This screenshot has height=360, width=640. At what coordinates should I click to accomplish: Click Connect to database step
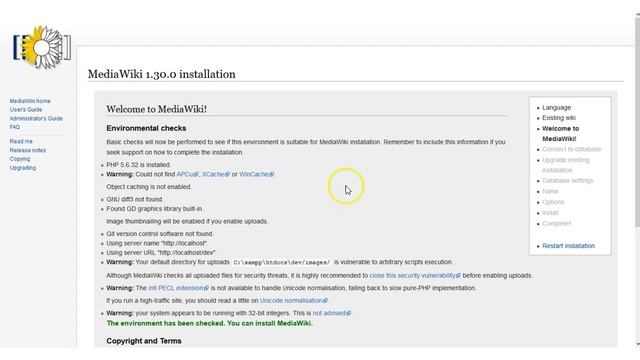(571, 149)
